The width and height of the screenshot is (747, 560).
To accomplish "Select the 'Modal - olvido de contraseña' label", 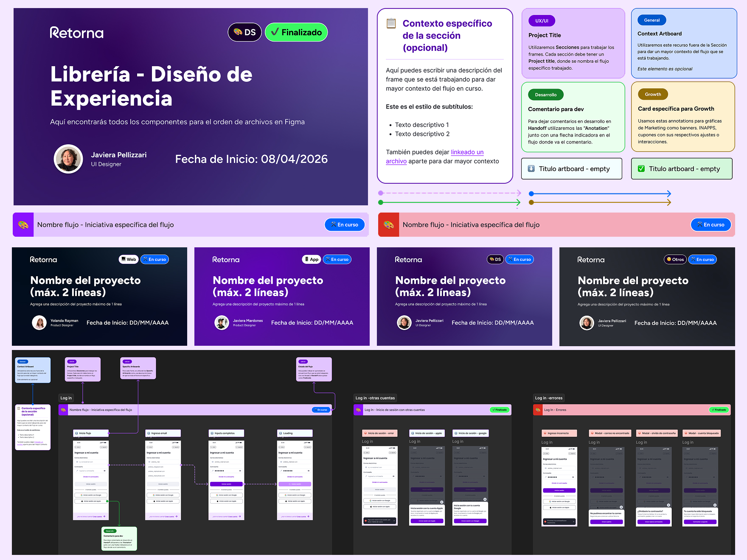I will click(657, 433).
